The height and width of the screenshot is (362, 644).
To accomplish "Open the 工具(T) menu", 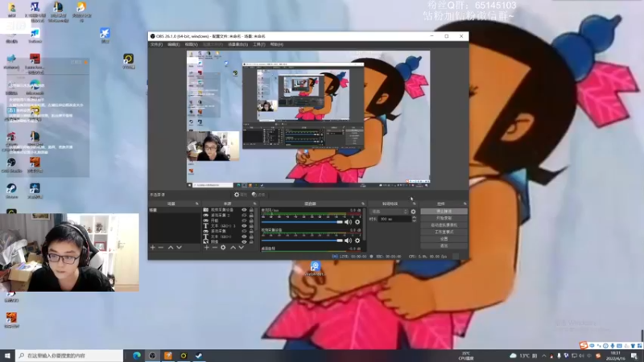I will [259, 44].
